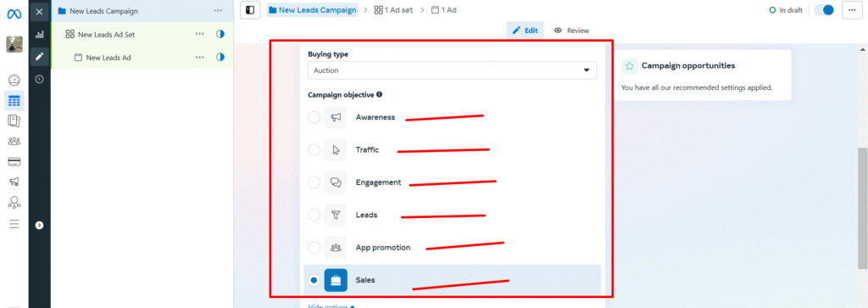
Task: Toggle the side panel layout button
Action: tap(251, 10)
